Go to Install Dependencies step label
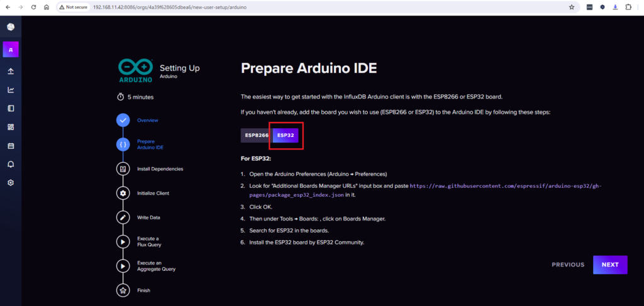 tap(160, 168)
